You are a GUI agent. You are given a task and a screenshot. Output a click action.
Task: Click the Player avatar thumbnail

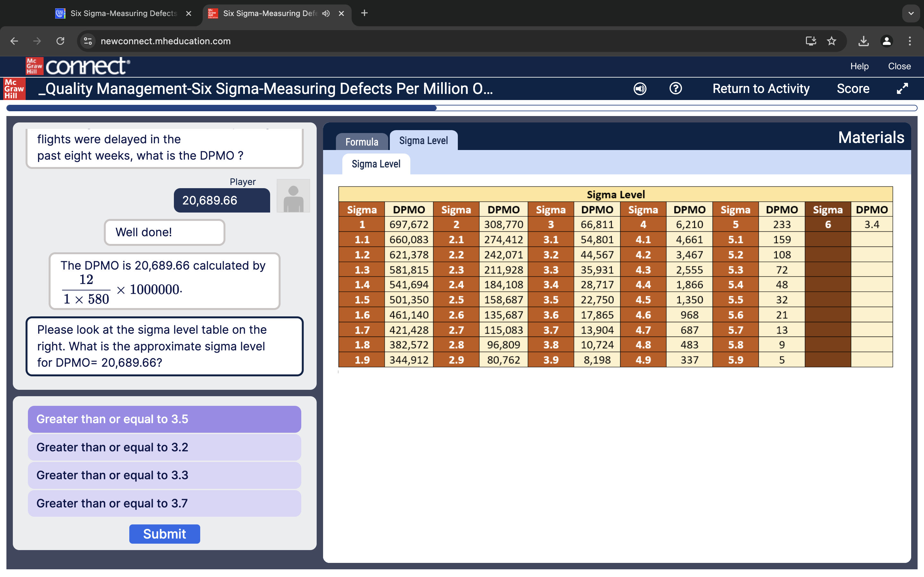tap(293, 196)
